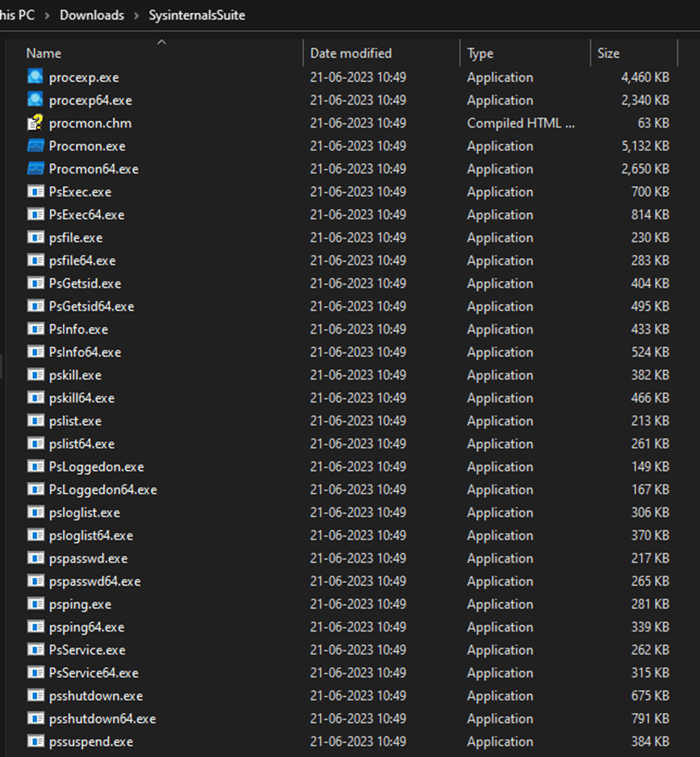Select the Procmon.exe icon
This screenshot has width=700, height=757.
click(x=35, y=145)
